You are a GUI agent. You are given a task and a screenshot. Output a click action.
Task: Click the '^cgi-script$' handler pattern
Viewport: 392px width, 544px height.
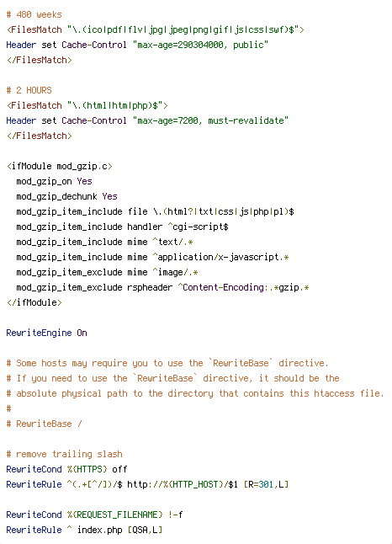click(x=198, y=227)
